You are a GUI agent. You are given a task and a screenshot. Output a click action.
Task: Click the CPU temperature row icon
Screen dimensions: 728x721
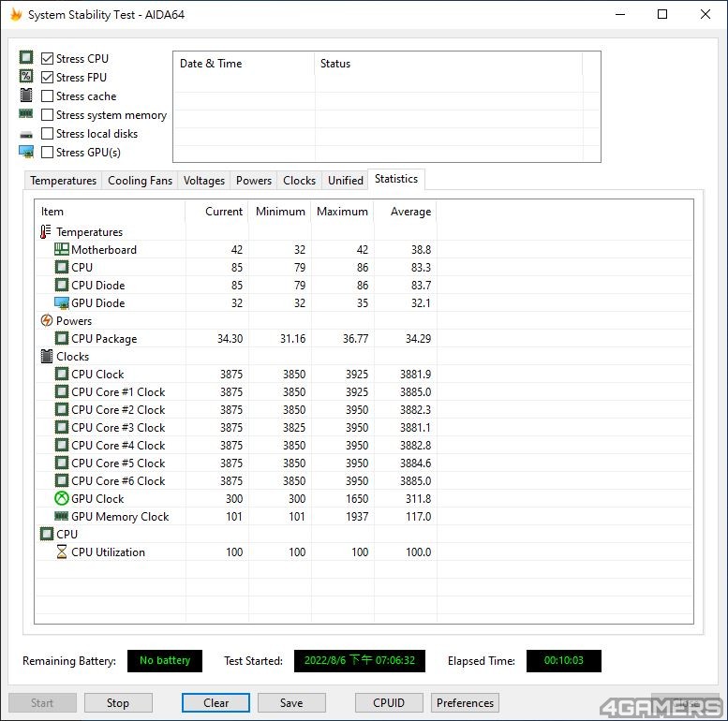point(62,267)
